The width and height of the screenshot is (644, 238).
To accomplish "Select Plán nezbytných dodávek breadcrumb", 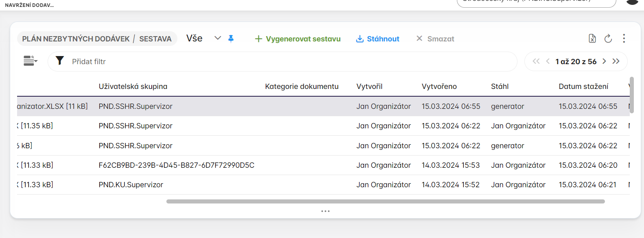I will pos(76,39).
